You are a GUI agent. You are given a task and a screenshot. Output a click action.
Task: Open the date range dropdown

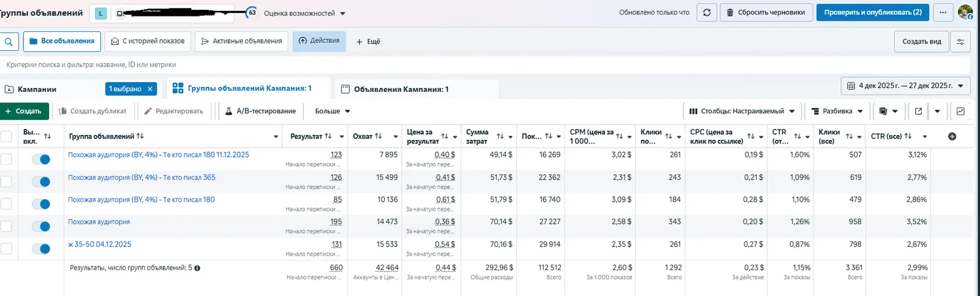pyautogui.click(x=905, y=86)
